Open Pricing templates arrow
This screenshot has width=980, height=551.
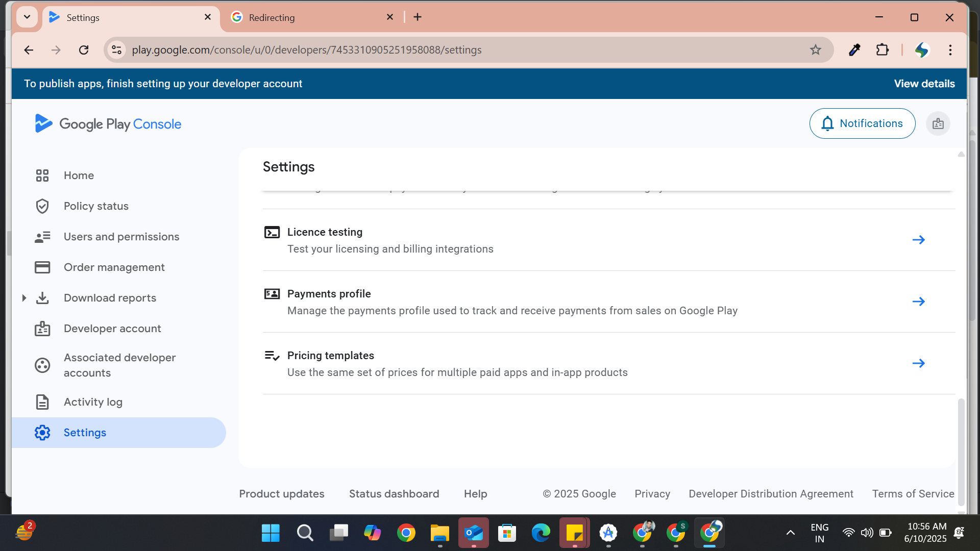[x=918, y=363]
